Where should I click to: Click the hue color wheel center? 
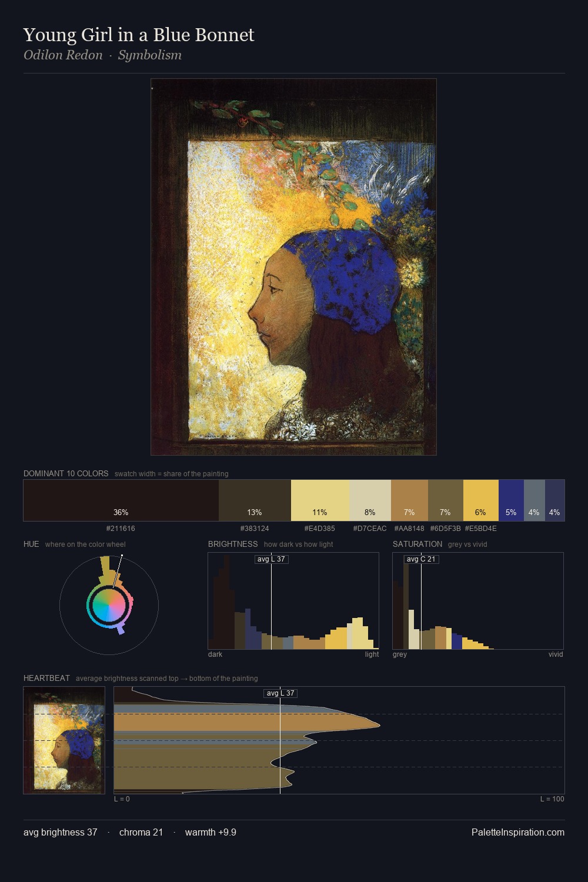click(x=109, y=605)
